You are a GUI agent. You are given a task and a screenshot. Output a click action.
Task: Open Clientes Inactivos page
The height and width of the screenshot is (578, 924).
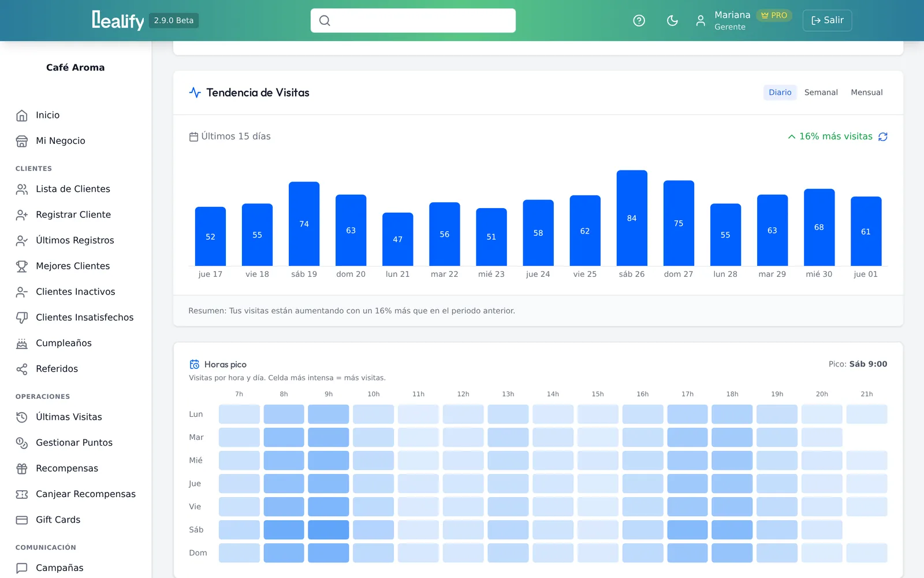76,292
